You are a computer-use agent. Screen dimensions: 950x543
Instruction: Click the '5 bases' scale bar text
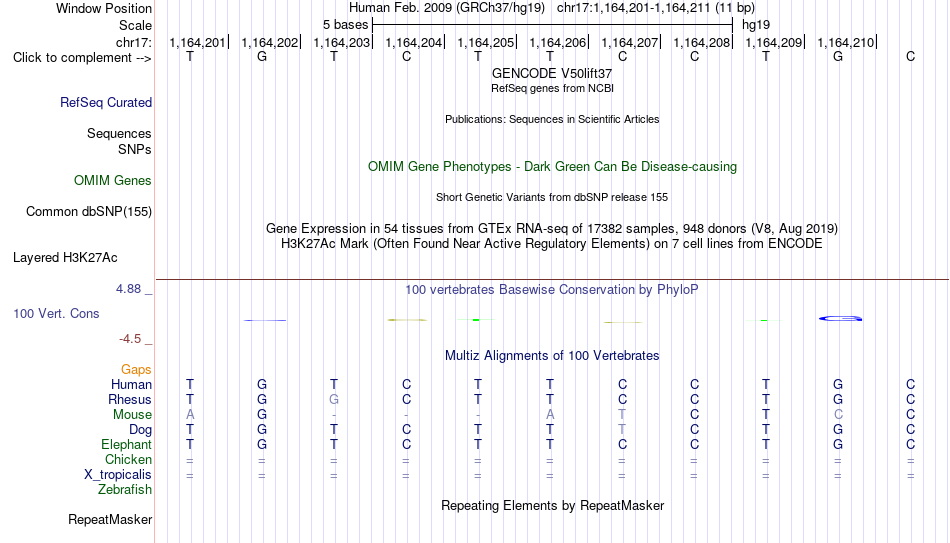pyautogui.click(x=345, y=25)
